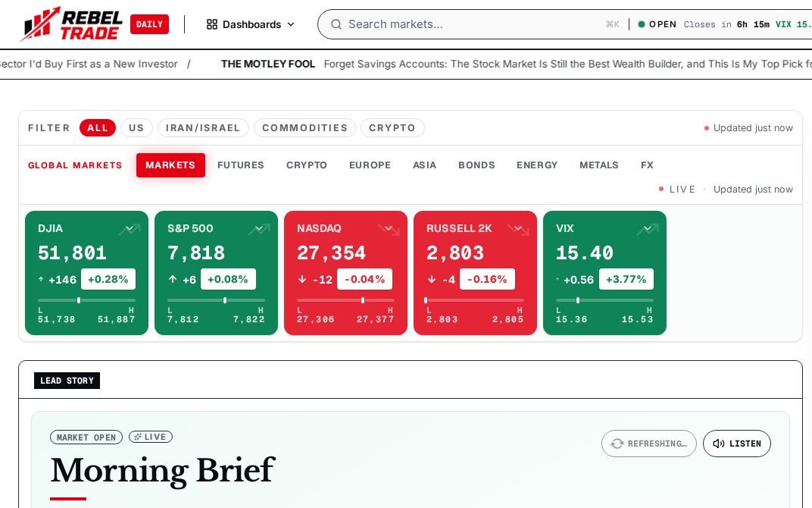The width and height of the screenshot is (812, 508).
Task: Toggle the Iran/Israel filter
Action: [x=203, y=128]
